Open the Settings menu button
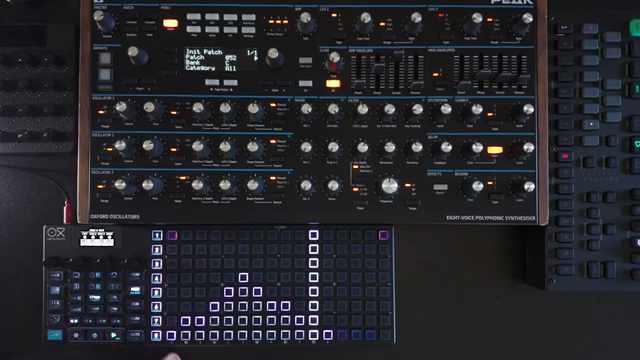 pos(248,30)
